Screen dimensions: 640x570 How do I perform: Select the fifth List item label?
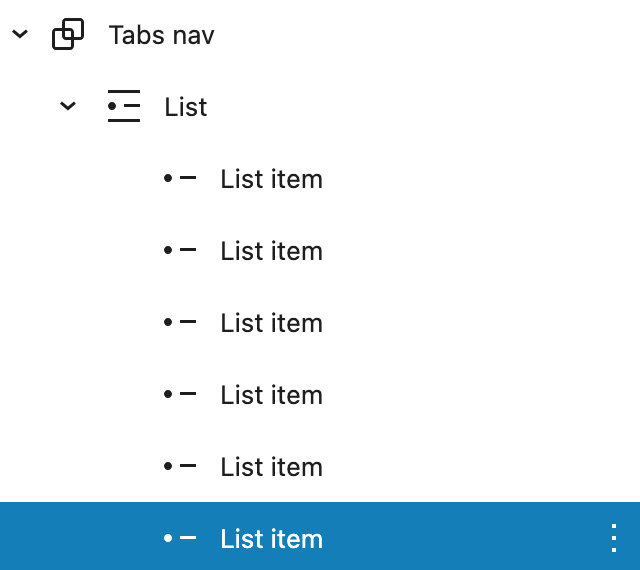[x=271, y=467]
